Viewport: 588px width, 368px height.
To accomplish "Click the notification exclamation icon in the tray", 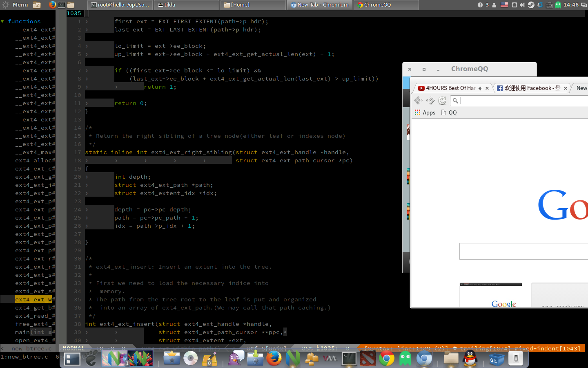I will coord(480,5).
